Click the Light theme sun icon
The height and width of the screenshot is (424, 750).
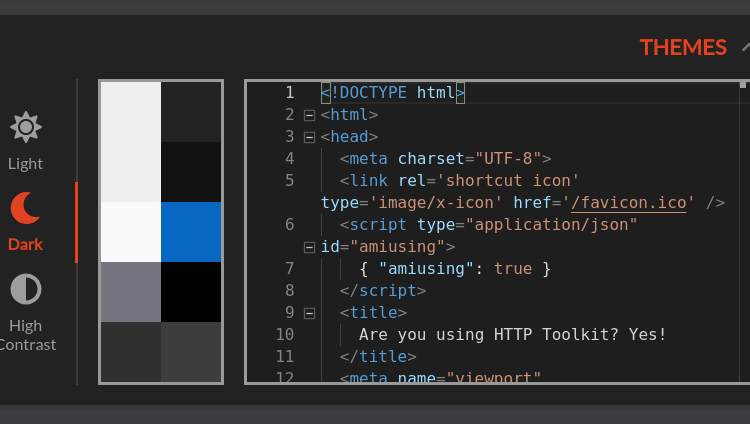[x=26, y=127]
